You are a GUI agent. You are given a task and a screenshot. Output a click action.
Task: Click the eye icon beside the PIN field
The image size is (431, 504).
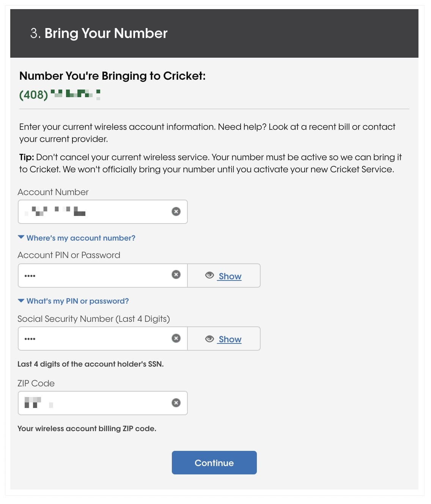click(x=209, y=275)
